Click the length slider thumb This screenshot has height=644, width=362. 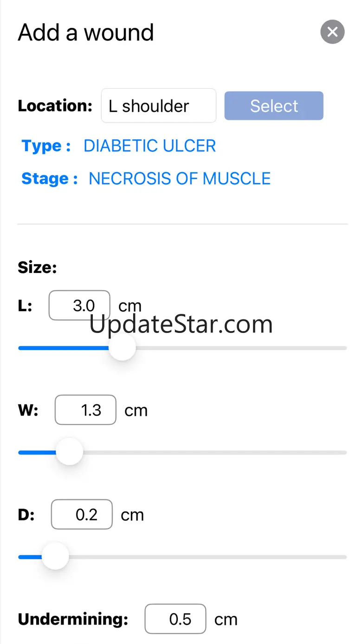tap(122, 348)
